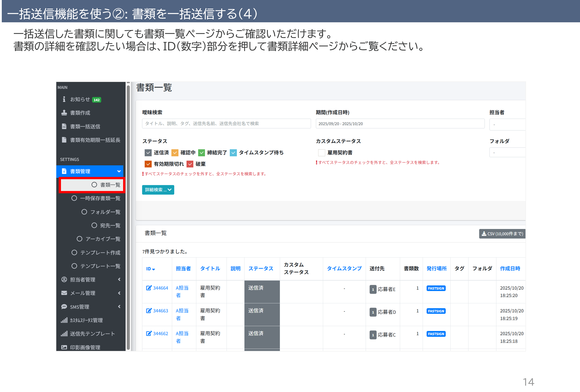The image size is (580, 392).
Task: Click the カスタムステータス管理 bar chart icon
Action: tap(64, 320)
